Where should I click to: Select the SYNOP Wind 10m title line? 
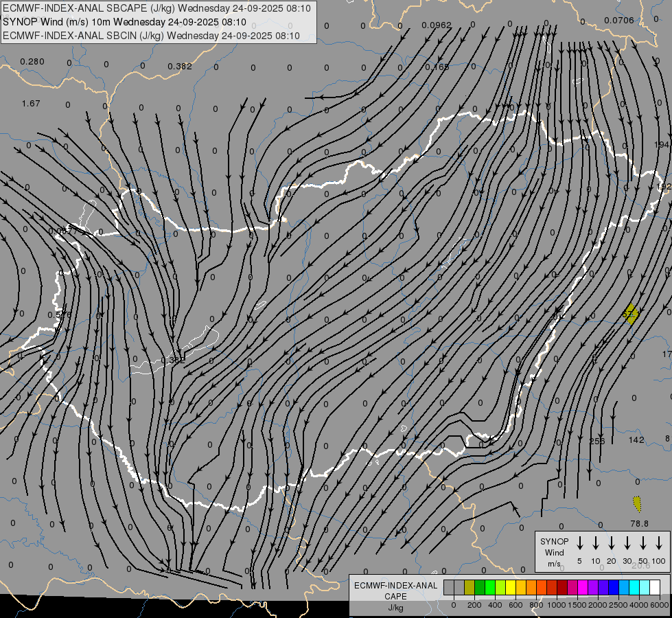pyautogui.click(x=124, y=22)
